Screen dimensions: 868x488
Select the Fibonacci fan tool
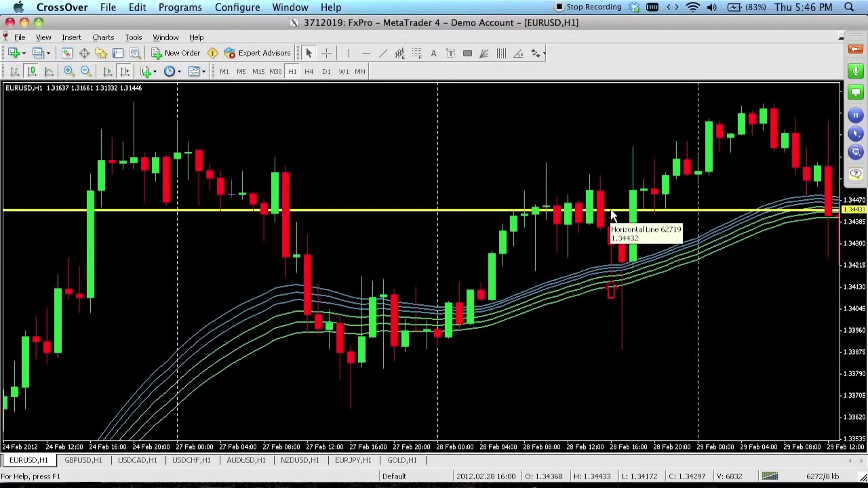[x=484, y=54]
